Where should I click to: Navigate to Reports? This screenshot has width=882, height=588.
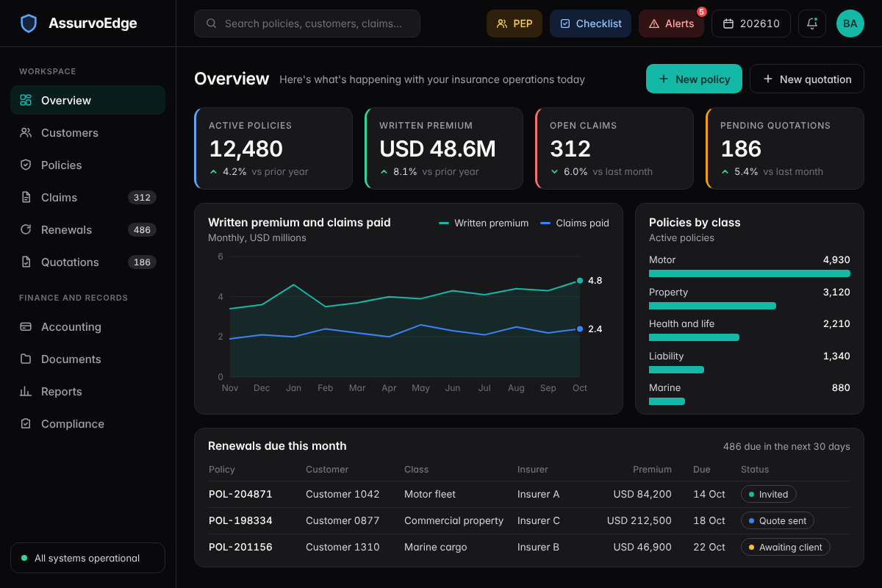(87, 391)
